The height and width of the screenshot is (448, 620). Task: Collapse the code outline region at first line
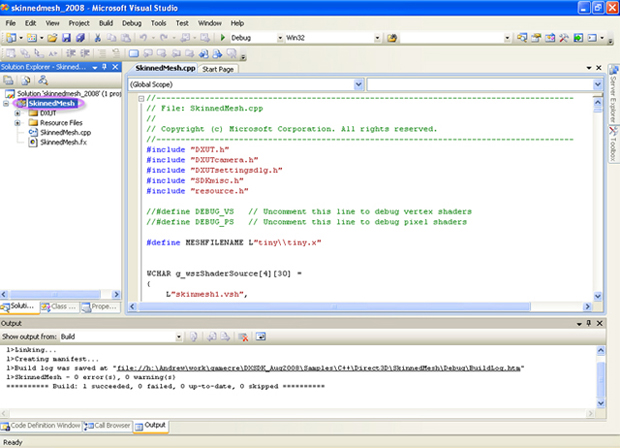point(141,98)
